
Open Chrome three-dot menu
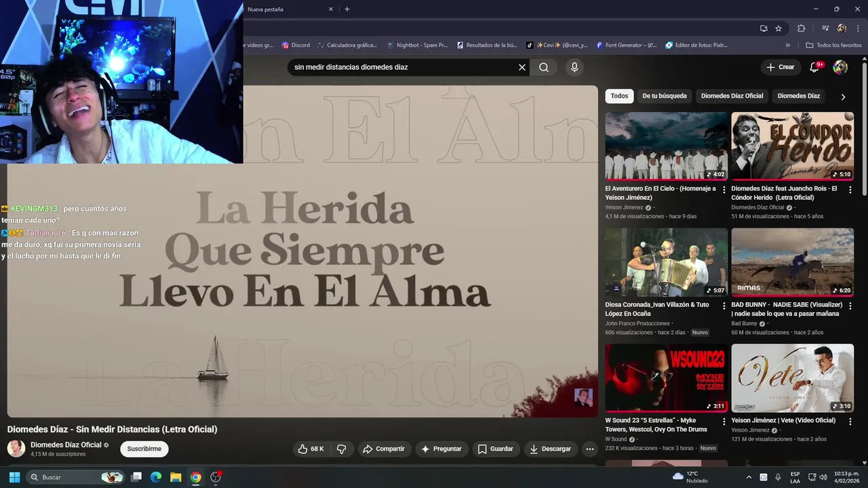(856, 28)
